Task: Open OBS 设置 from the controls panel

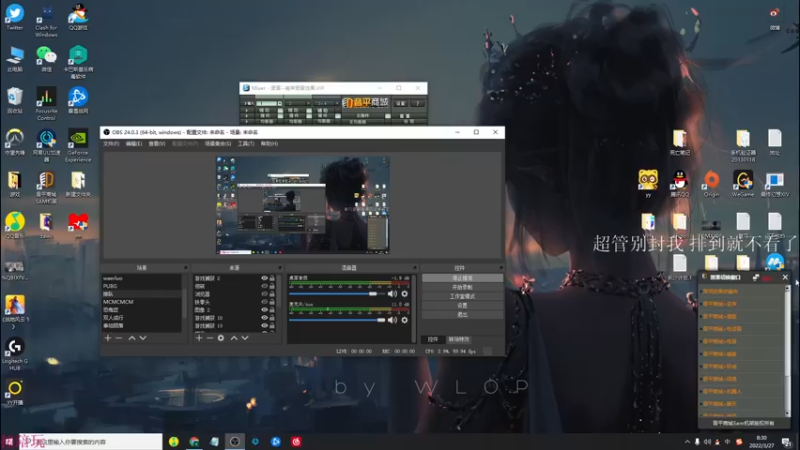Action: (x=462, y=306)
